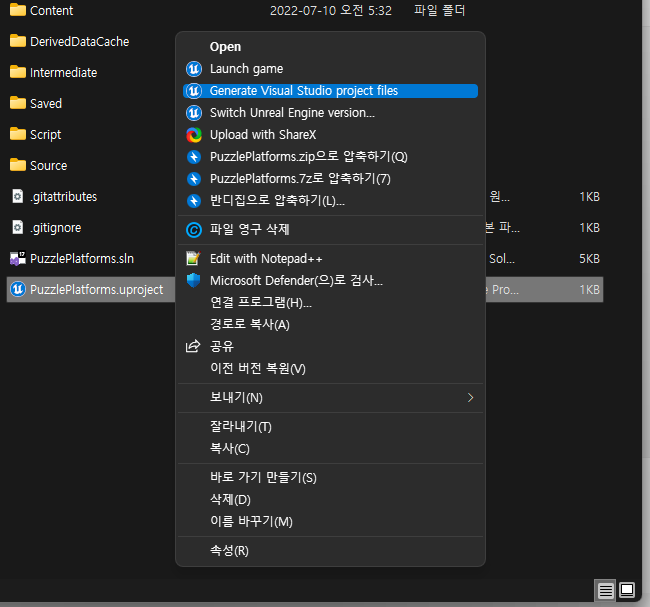The image size is (650, 607).
Task: Click the Content folder icon
Action: pos(18,10)
